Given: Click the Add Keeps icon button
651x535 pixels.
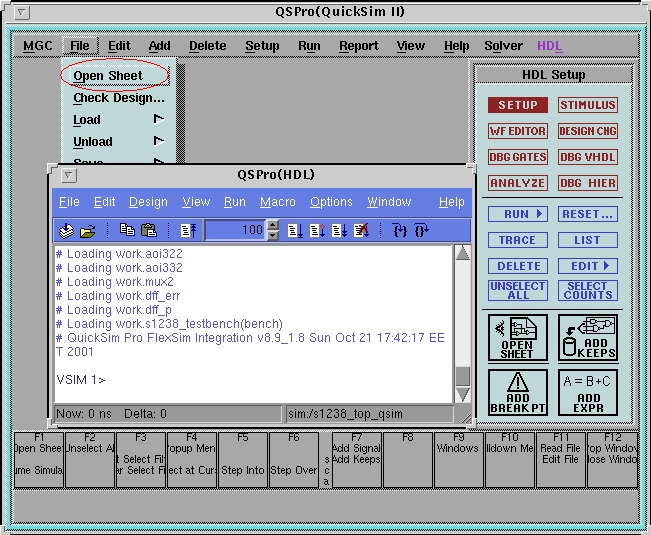Looking at the screenshot, I should pyautogui.click(x=588, y=338).
